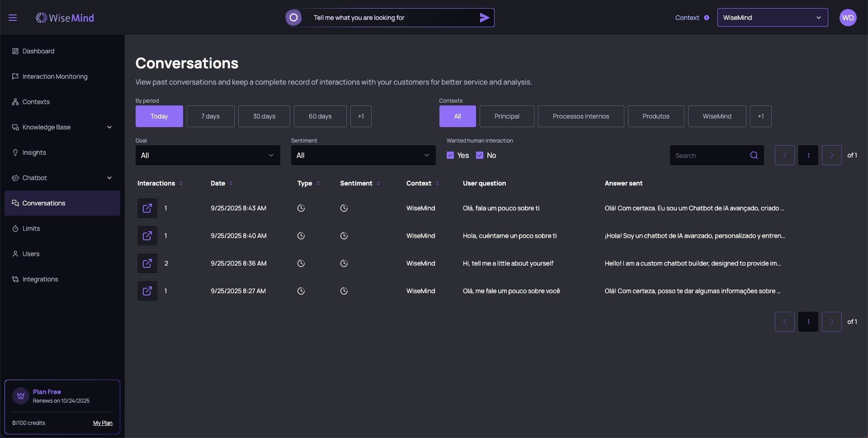
Task: Click the search magnifier icon
Action: tap(754, 155)
